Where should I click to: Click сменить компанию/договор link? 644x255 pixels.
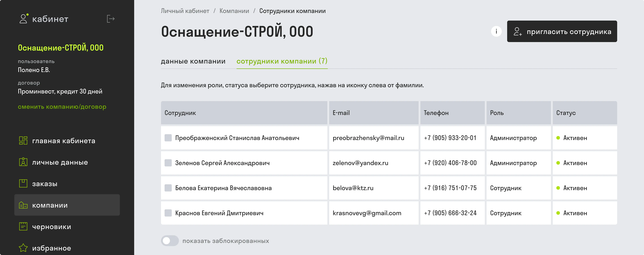click(x=62, y=107)
